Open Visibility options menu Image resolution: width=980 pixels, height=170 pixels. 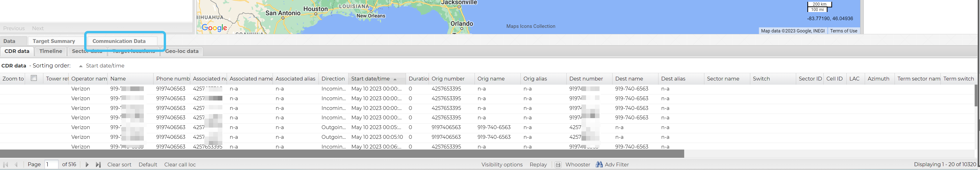(501, 165)
